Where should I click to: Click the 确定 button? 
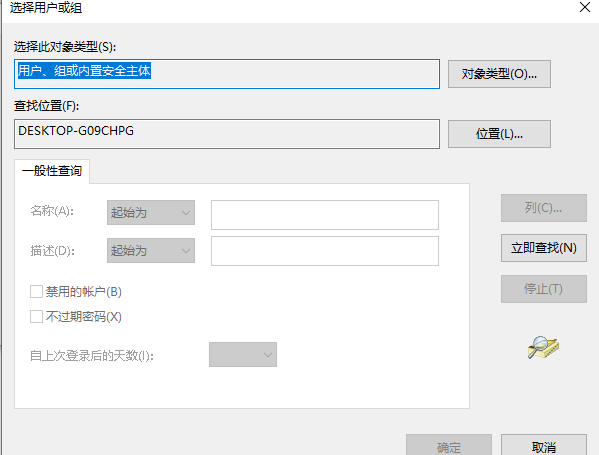[x=449, y=445]
